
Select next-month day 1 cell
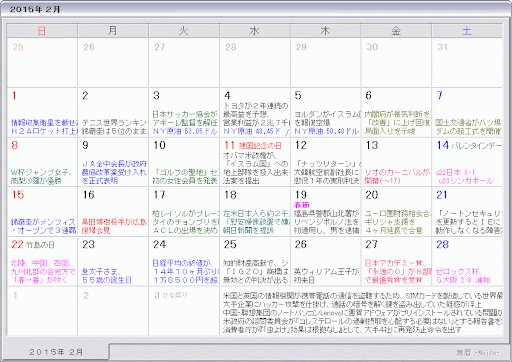[x=42, y=311]
